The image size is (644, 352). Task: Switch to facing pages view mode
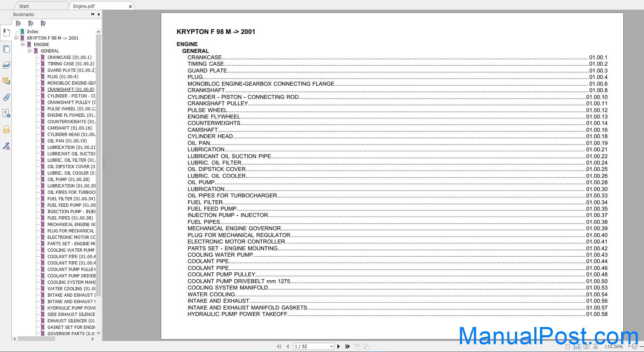pyautogui.click(x=586, y=347)
